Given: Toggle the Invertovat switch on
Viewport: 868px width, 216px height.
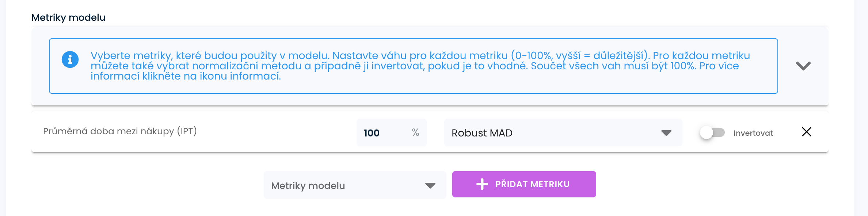Looking at the screenshot, I should click(712, 132).
